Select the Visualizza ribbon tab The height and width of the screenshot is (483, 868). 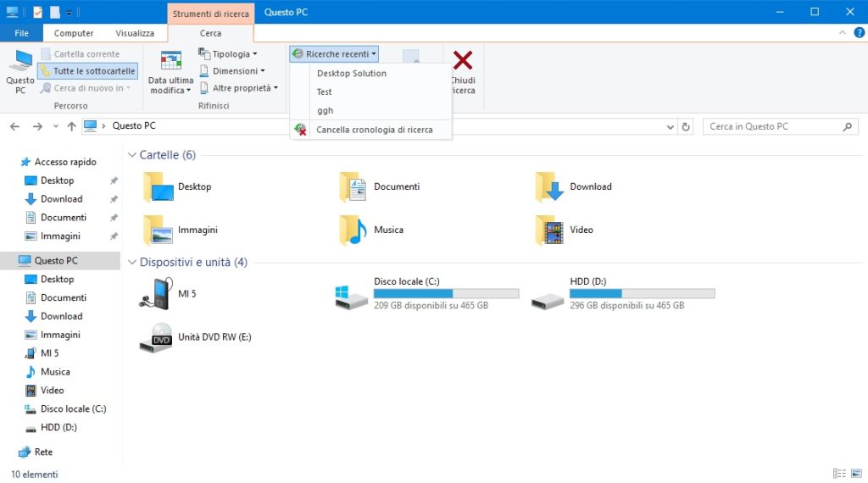135,33
